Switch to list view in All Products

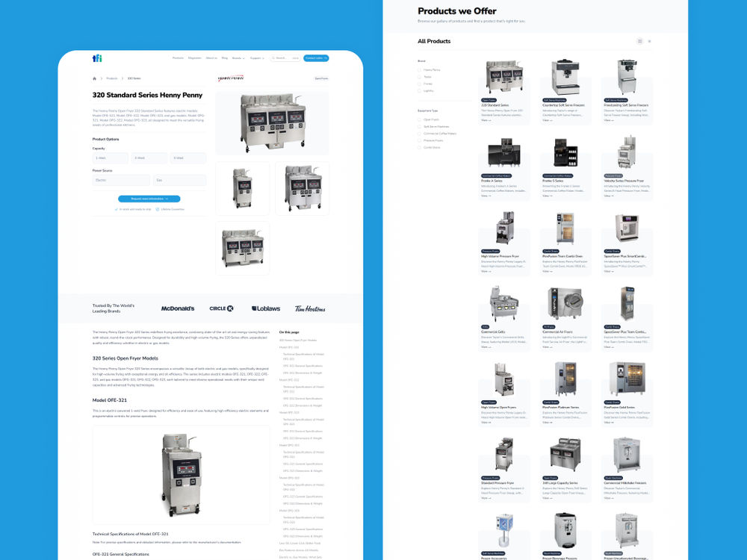click(x=649, y=41)
